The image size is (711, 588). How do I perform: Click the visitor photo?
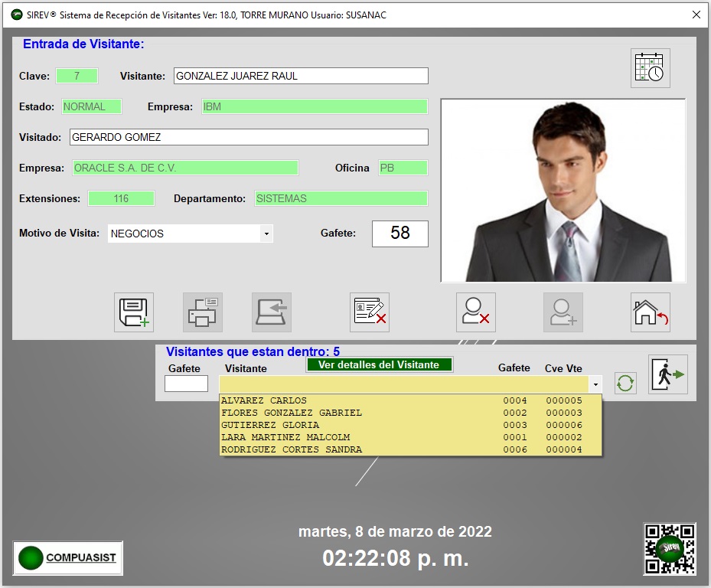click(563, 191)
